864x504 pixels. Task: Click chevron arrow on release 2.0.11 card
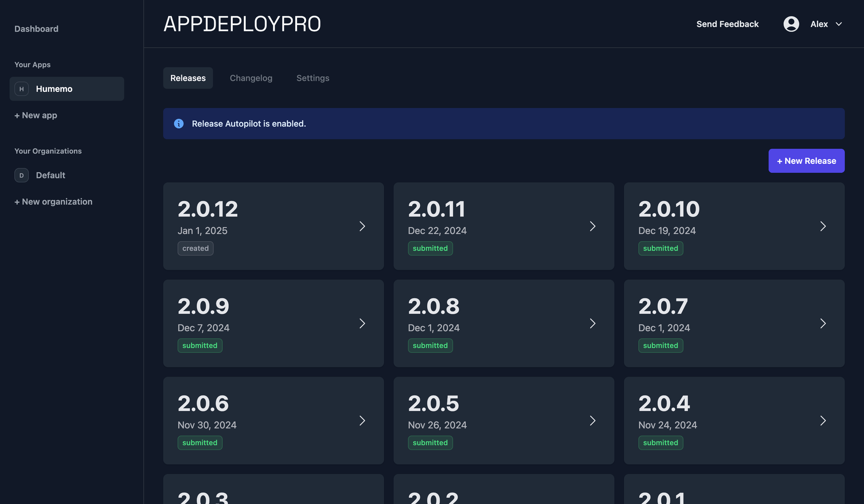[593, 226]
